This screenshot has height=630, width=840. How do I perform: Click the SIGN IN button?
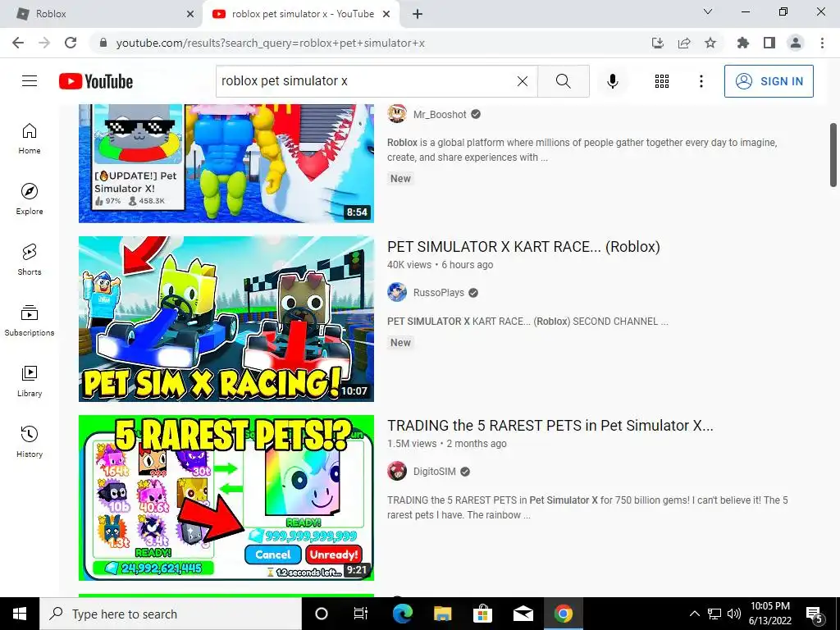click(x=769, y=81)
